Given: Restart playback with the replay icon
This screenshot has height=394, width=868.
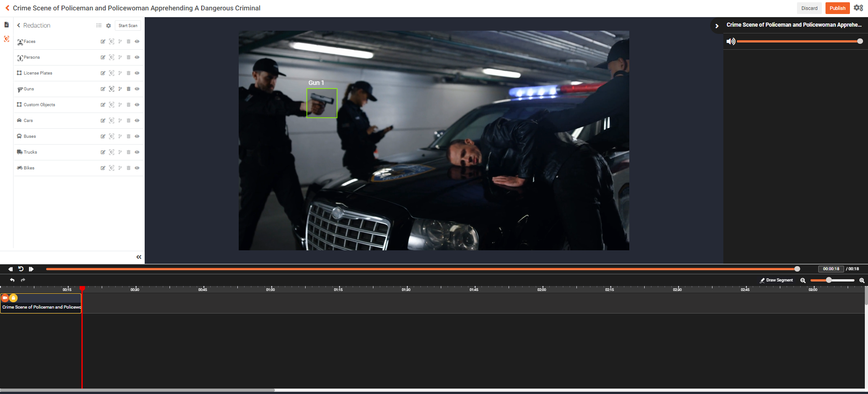Looking at the screenshot, I should pyautogui.click(x=21, y=269).
